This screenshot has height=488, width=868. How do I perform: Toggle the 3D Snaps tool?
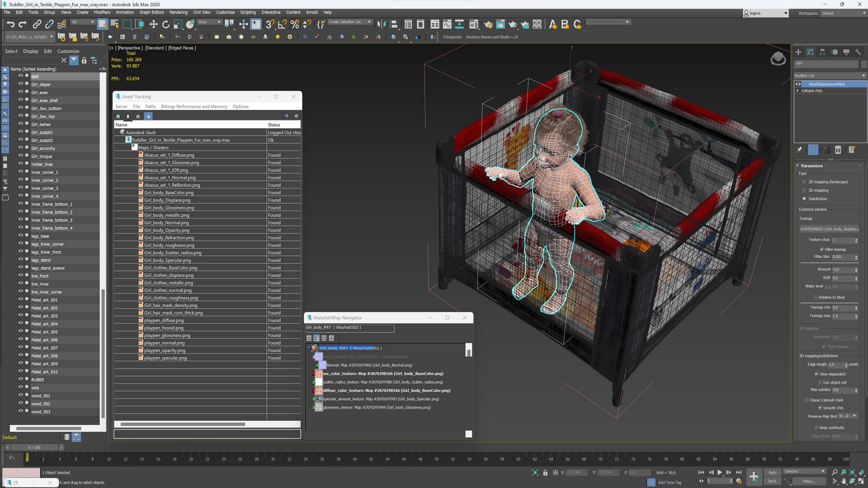click(270, 24)
